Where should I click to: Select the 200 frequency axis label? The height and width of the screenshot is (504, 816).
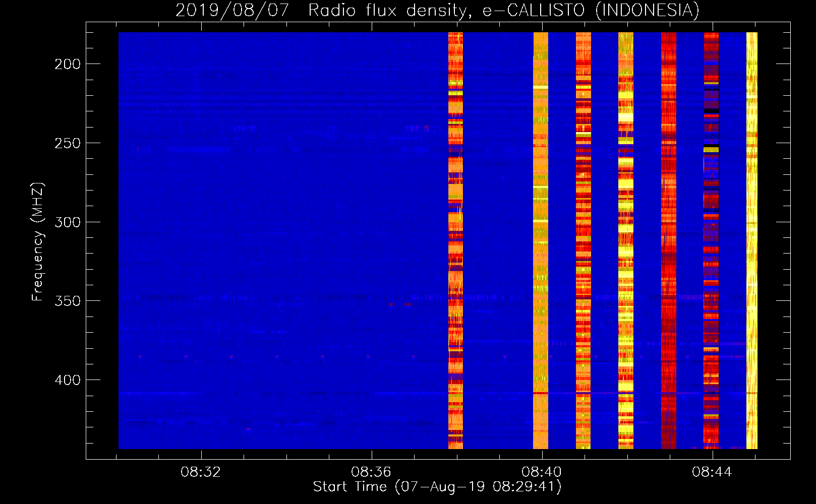point(68,64)
